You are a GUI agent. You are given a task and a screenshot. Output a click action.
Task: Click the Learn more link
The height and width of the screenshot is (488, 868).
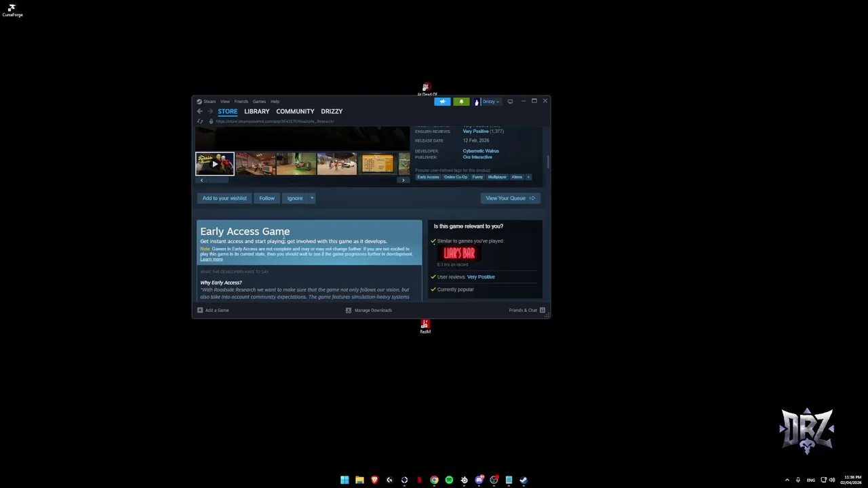point(212,259)
